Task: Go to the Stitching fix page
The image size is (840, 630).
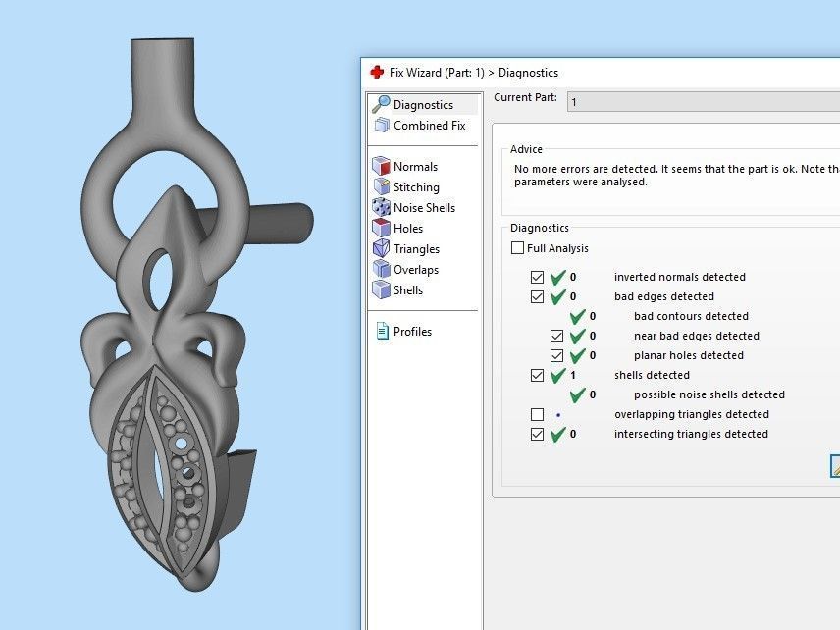Action: click(x=416, y=187)
